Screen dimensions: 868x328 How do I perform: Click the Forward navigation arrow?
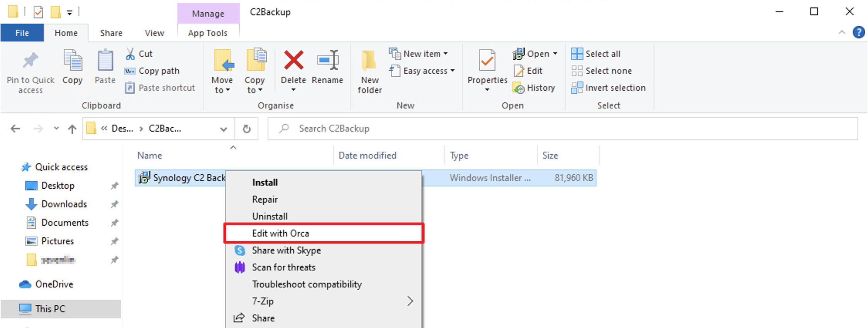point(38,128)
